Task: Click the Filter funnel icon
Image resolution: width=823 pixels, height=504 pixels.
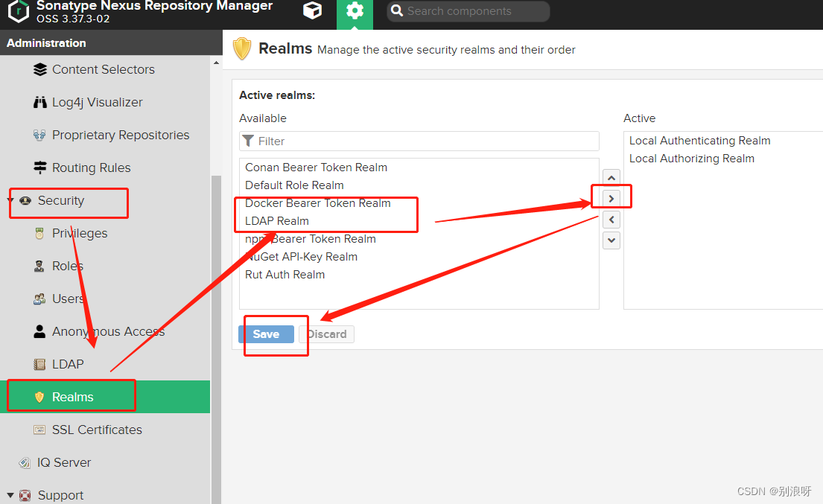Action: tap(248, 141)
